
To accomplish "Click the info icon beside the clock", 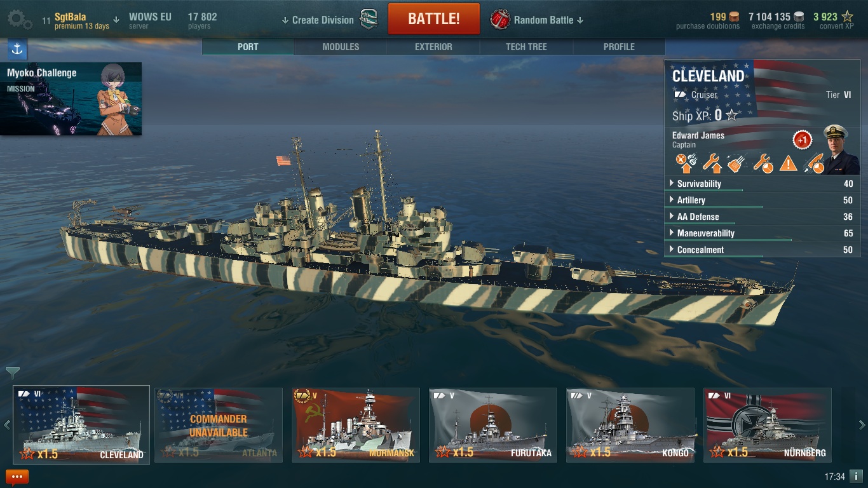I will [x=856, y=476].
